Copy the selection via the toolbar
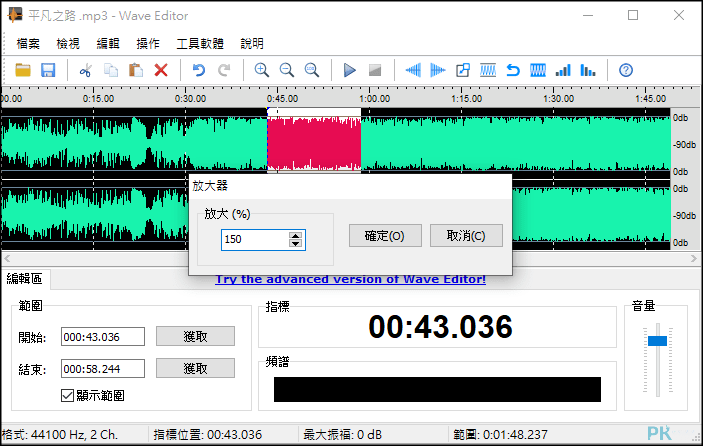703x446 pixels. [x=111, y=70]
